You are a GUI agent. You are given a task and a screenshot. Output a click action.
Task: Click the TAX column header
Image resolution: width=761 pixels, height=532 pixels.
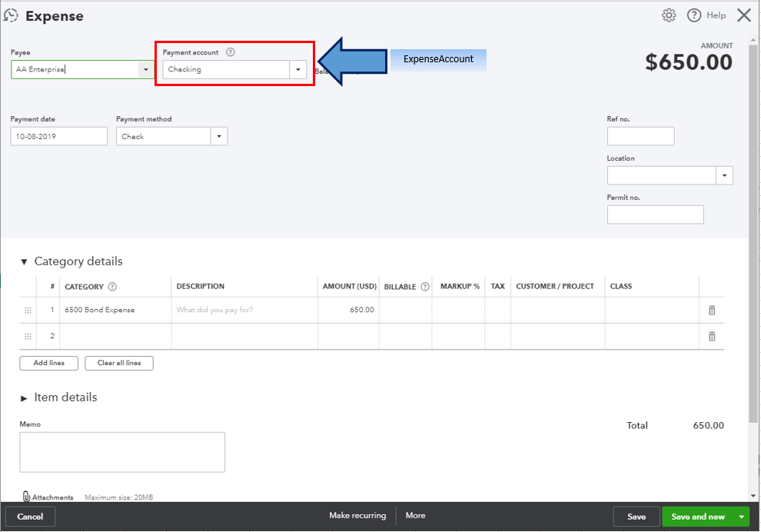click(x=497, y=287)
